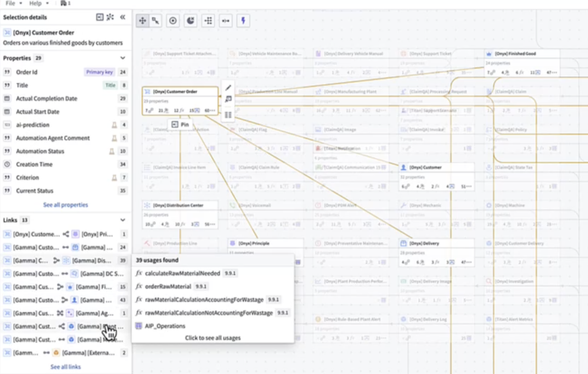Toggle the alert bell on ai-prediction property
588x374 pixels.
pyautogui.click(x=114, y=125)
